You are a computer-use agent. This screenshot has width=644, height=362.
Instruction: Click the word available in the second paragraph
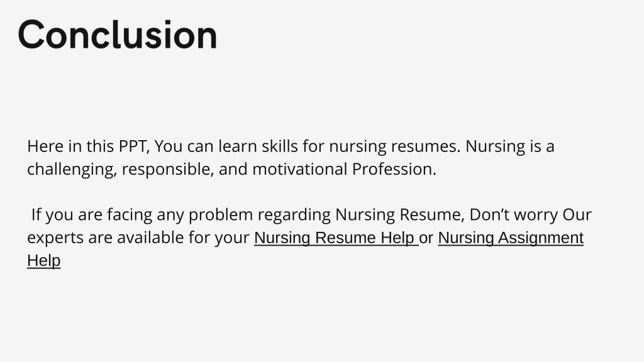[x=150, y=238]
